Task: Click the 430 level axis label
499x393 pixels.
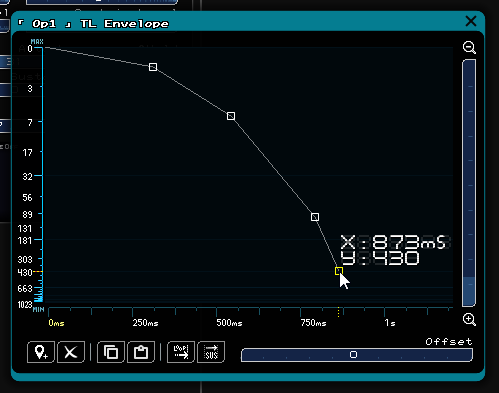Action: tap(25, 272)
